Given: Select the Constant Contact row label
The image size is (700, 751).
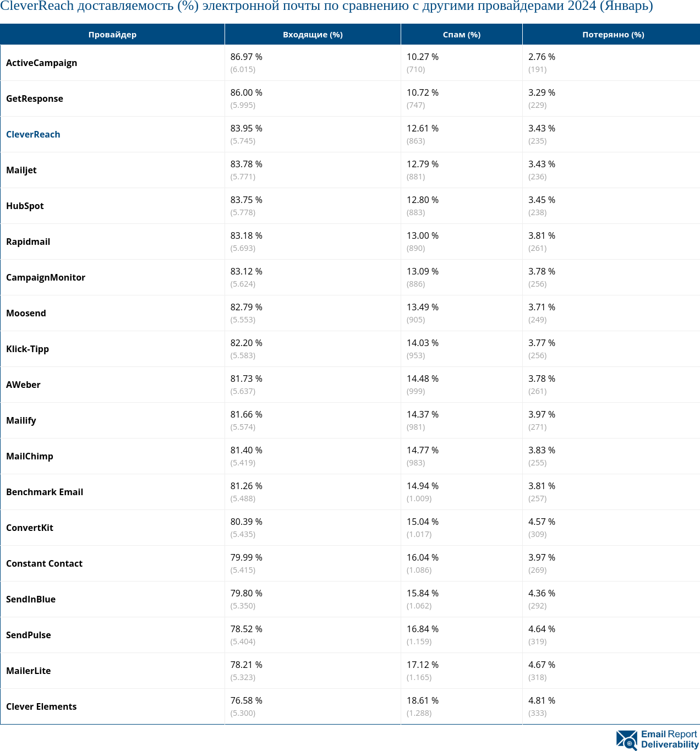Looking at the screenshot, I should [x=44, y=563].
